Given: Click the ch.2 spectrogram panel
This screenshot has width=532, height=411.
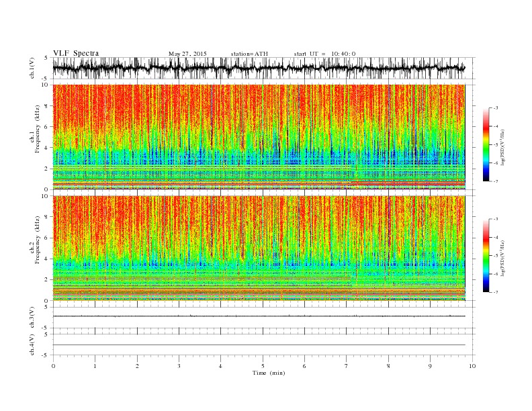Looking at the screenshot, I should [259, 248].
